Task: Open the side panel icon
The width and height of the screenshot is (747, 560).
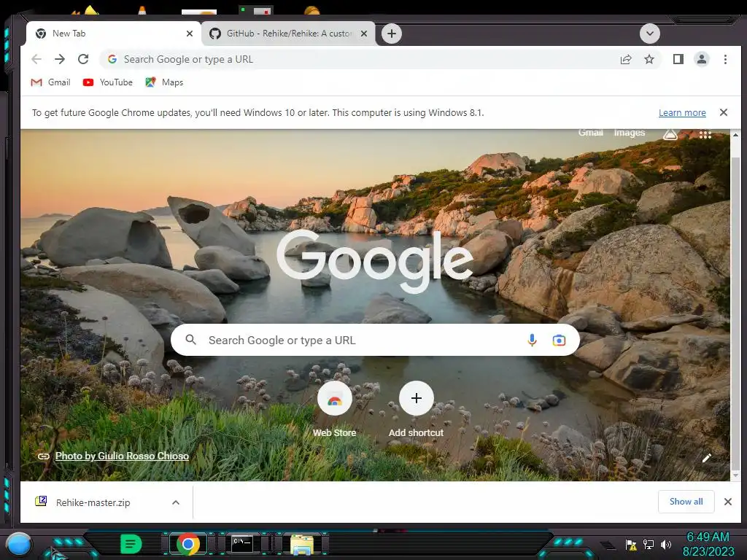Action: click(x=678, y=59)
